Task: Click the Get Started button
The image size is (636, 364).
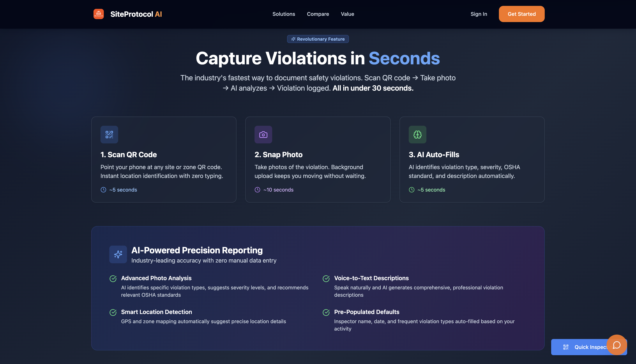Action: (521, 14)
